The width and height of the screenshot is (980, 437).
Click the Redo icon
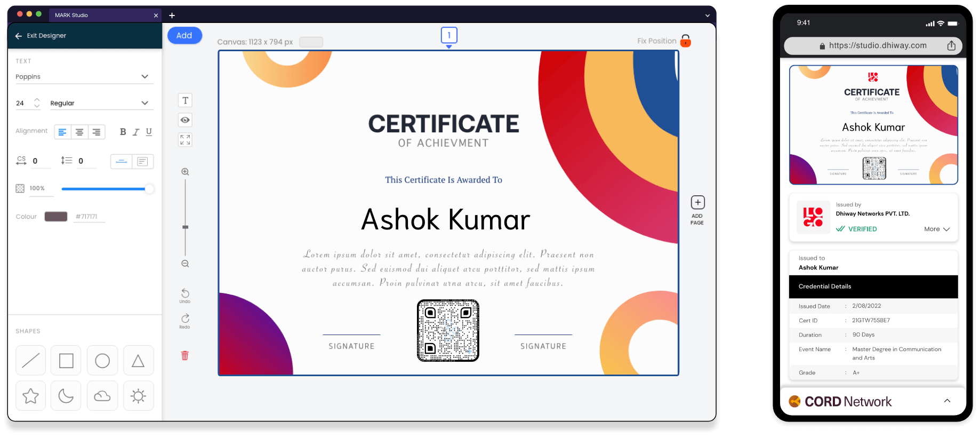[x=185, y=319]
